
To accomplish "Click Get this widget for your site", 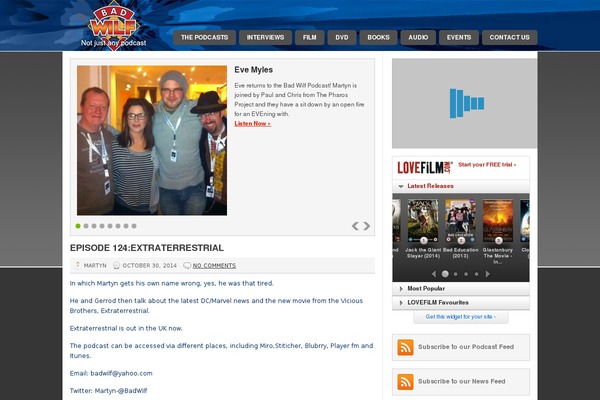I will point(461,317).
